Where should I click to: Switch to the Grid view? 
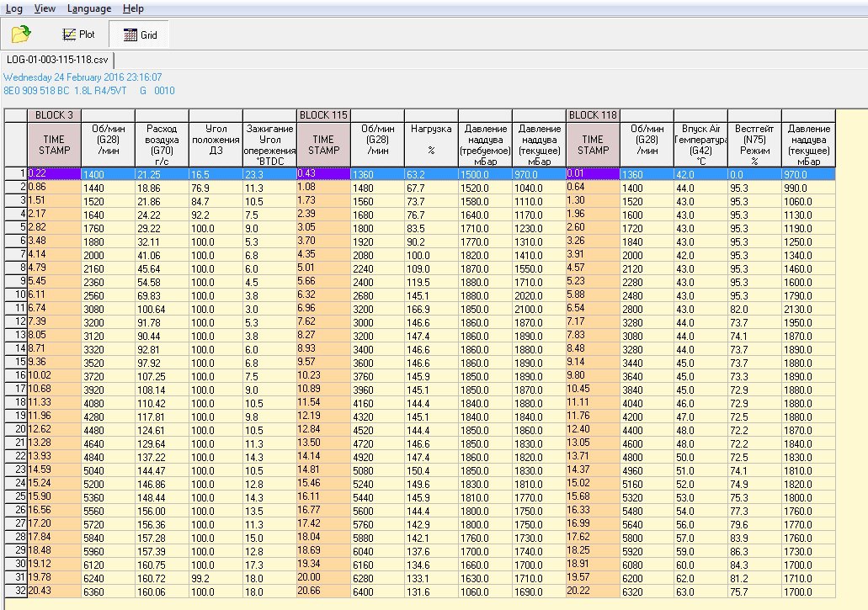click(x=140, y=34)
